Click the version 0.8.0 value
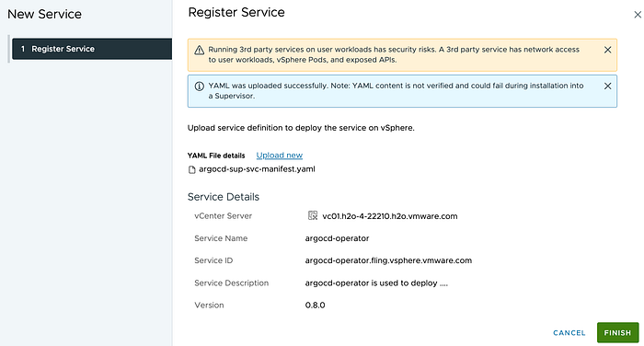 click(315, 306)
